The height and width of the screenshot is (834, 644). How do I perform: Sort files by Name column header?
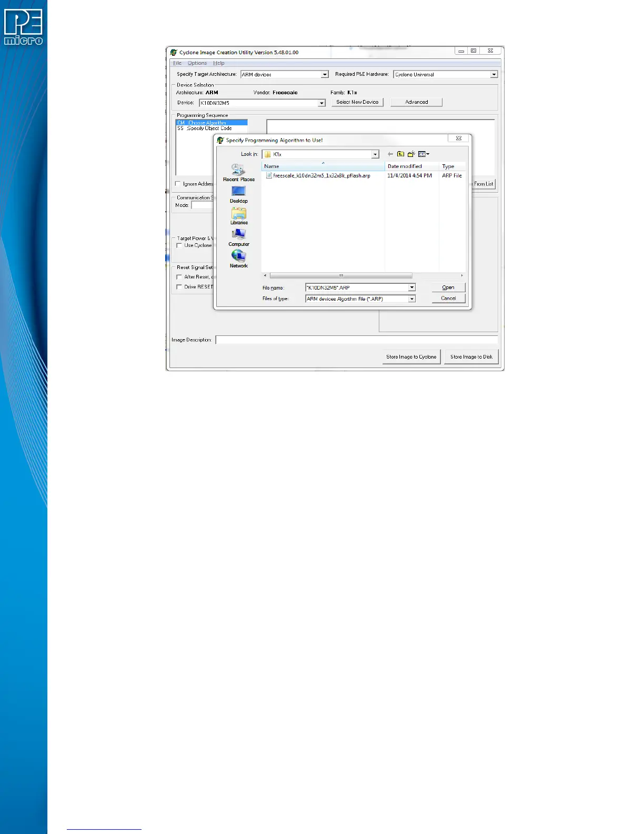(x=323, y=166)
